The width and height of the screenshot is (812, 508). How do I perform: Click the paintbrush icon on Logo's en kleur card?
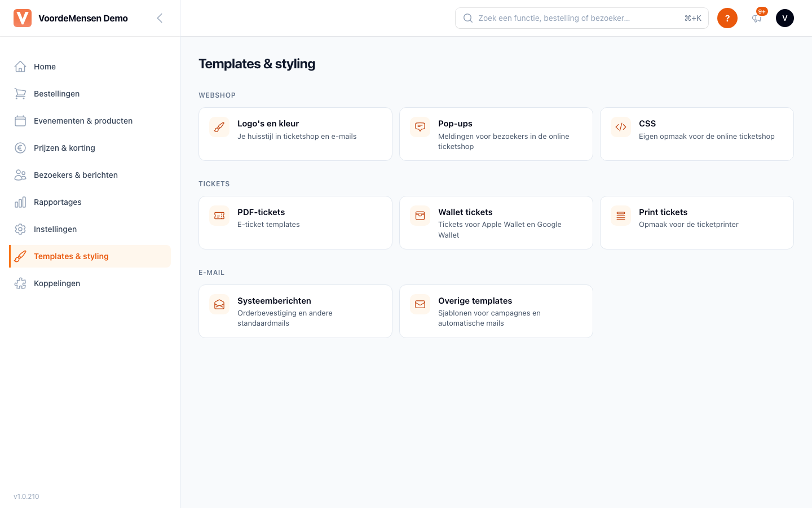click(x=219, y=127)
